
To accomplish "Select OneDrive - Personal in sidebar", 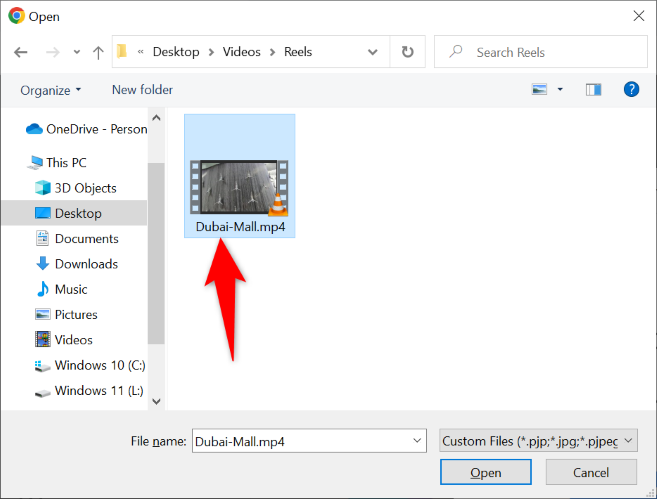I will (86, 129).
